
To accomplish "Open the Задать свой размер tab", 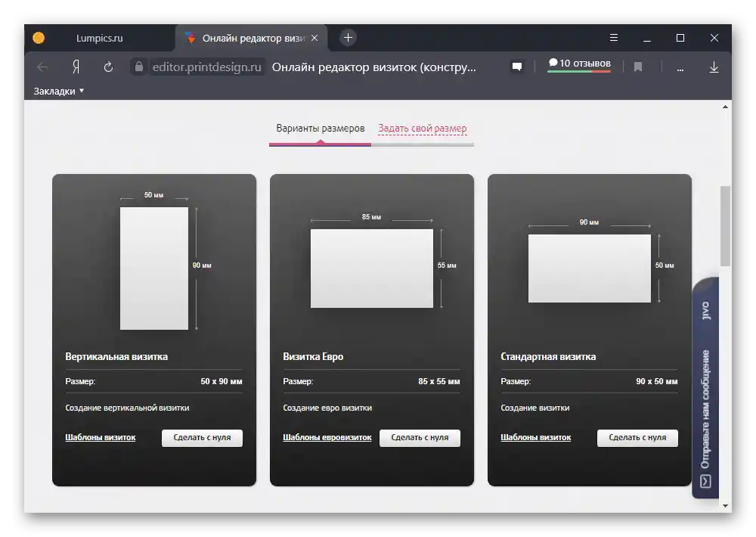I will [423, 129].
